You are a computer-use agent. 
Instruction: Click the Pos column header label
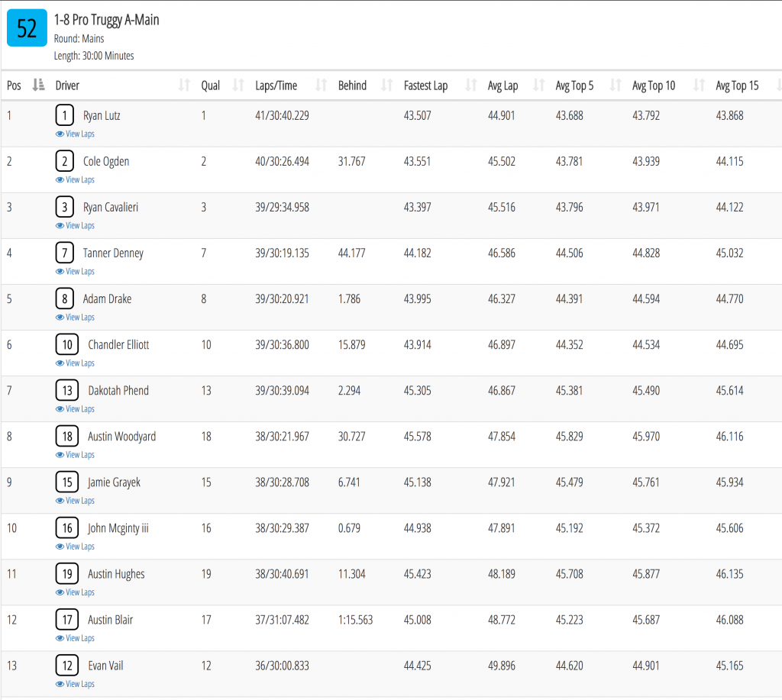(x=14, y=85)
